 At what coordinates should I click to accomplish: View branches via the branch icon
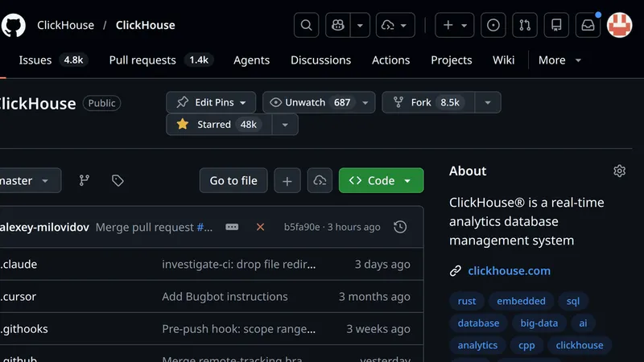(x=85, y=180)
